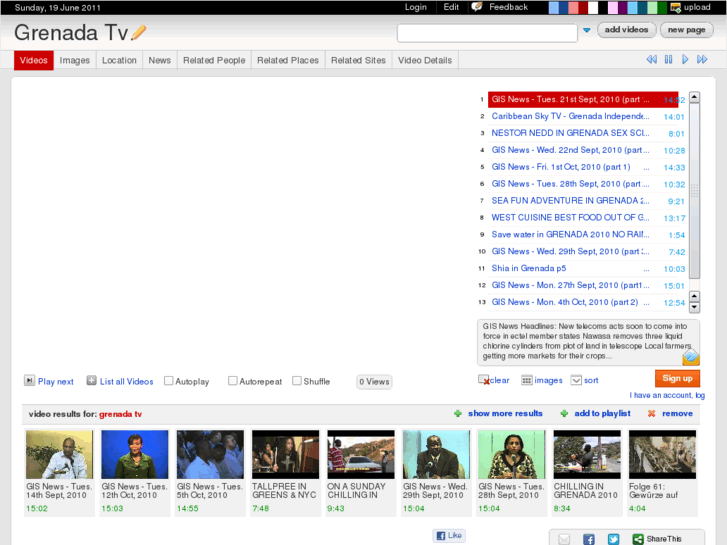Select the light blue color swatch

tap(554, 7)
